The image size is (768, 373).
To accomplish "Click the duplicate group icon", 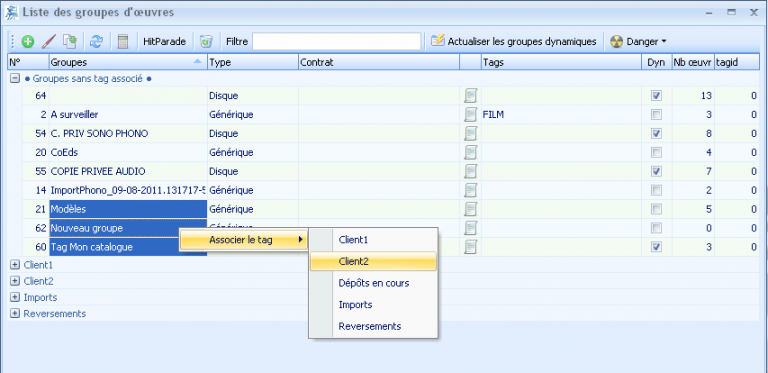I will (70, 42).
